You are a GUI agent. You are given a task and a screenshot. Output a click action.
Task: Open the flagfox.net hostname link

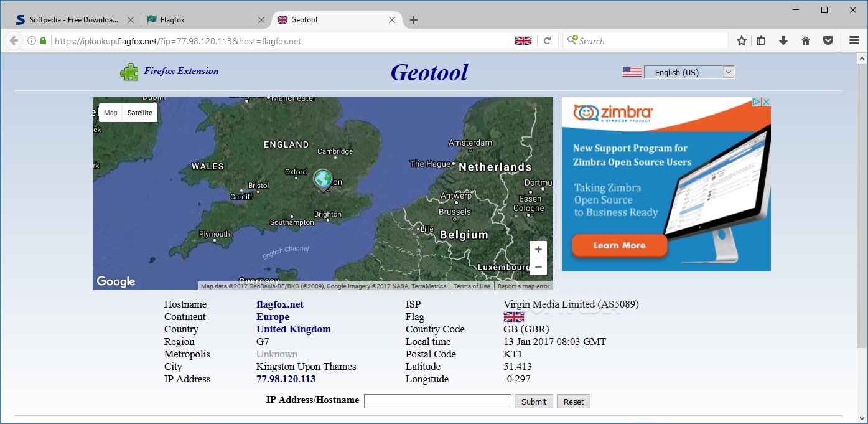pyautogui.click(x=280, y=304)
